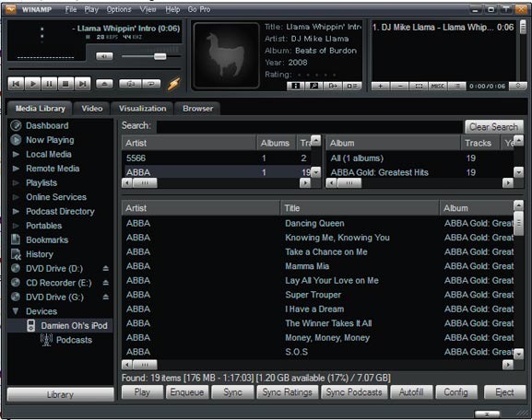
Task: Click the magnifier icon under track info
Action: (314, 86)
